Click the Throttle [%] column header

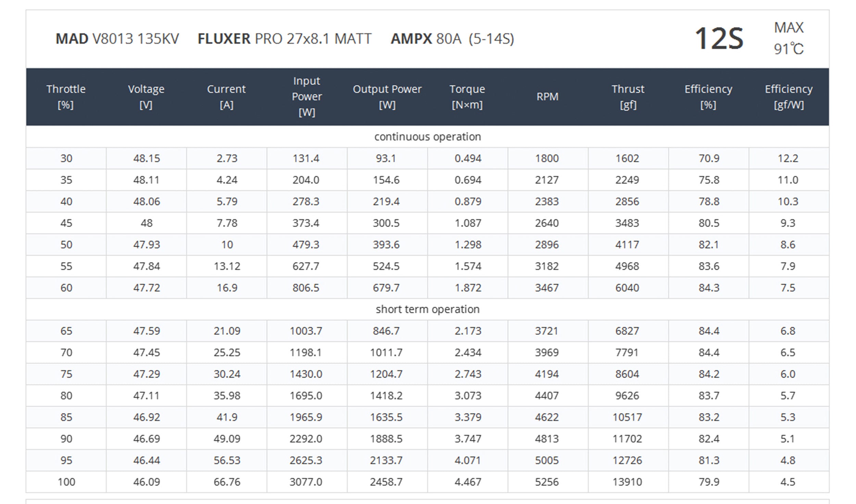[x=66, y=97]
